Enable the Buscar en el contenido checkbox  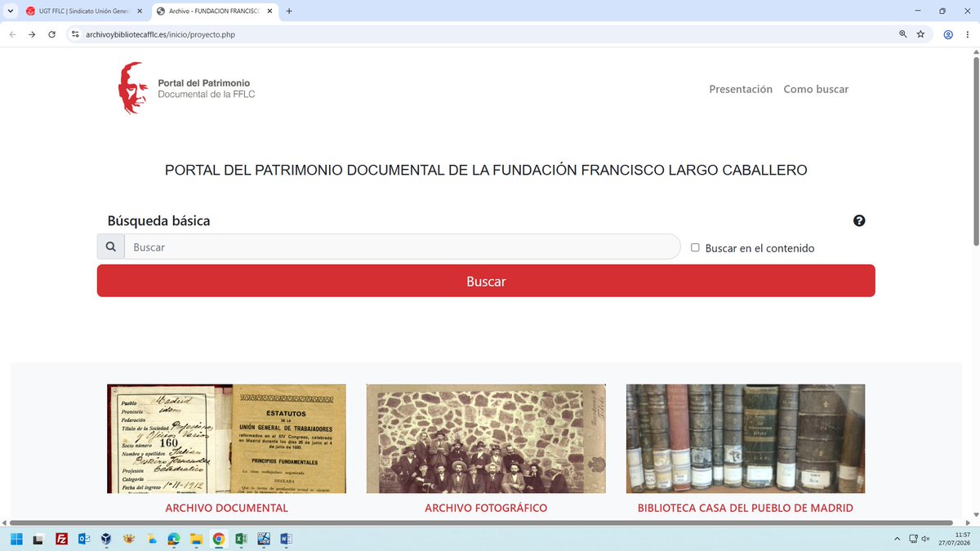[x=695, y=247]
